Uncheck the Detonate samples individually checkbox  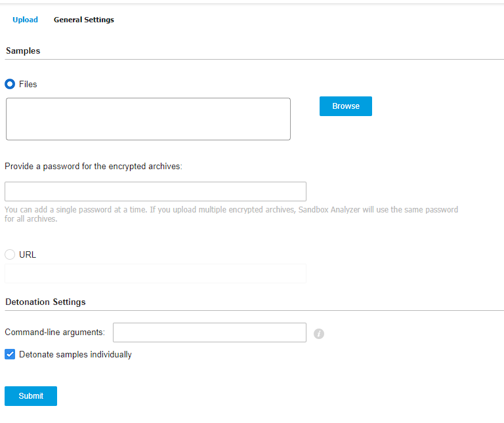tap(10, 354)
